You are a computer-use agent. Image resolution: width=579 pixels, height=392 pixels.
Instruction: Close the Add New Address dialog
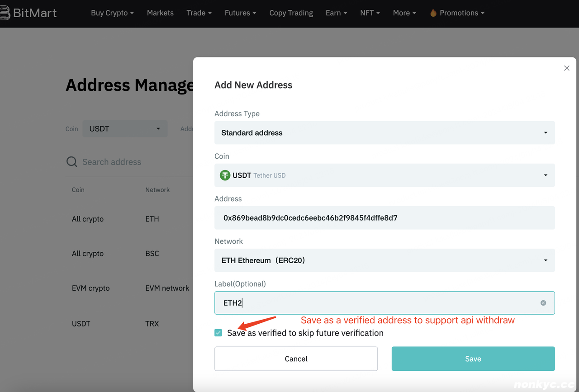(x=566, y=68)
